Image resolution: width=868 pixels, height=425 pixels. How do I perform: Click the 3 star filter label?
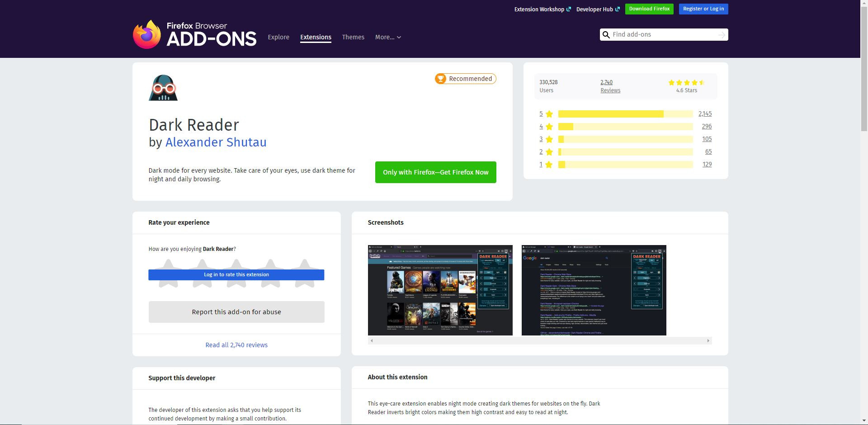tap(546, 139)
